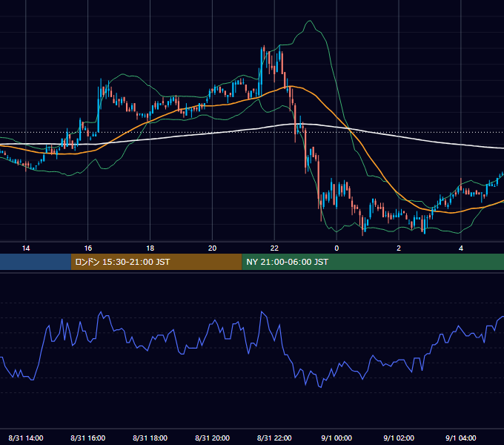Click the 8/31 16:00 time label

click(x=87, y=438)
